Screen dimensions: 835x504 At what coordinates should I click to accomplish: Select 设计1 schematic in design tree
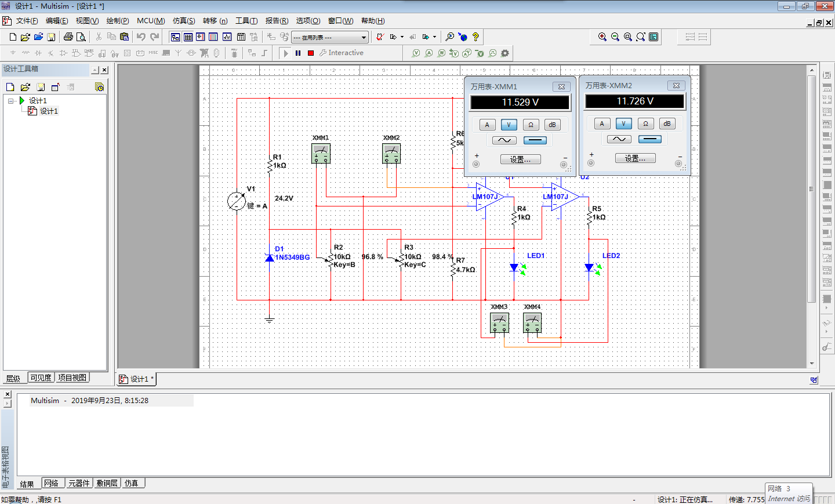tap(49, 111)
